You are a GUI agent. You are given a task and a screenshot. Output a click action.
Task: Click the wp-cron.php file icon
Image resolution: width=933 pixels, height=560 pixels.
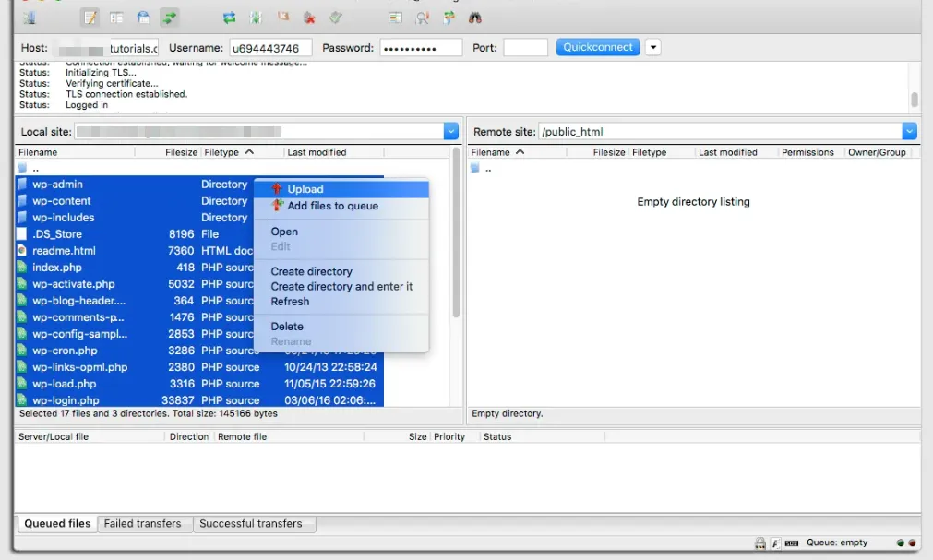(x=22, y=351)
